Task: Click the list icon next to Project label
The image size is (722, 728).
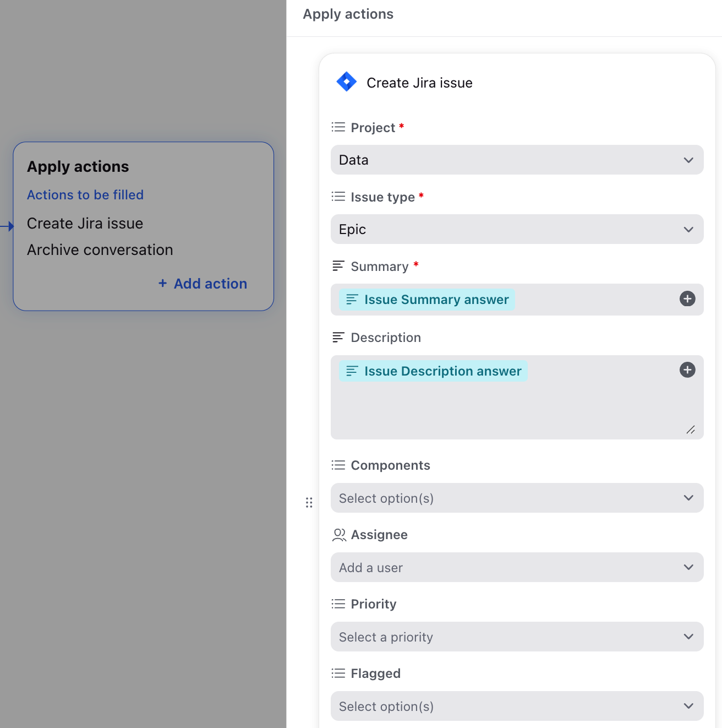Action: coord(338,127)
